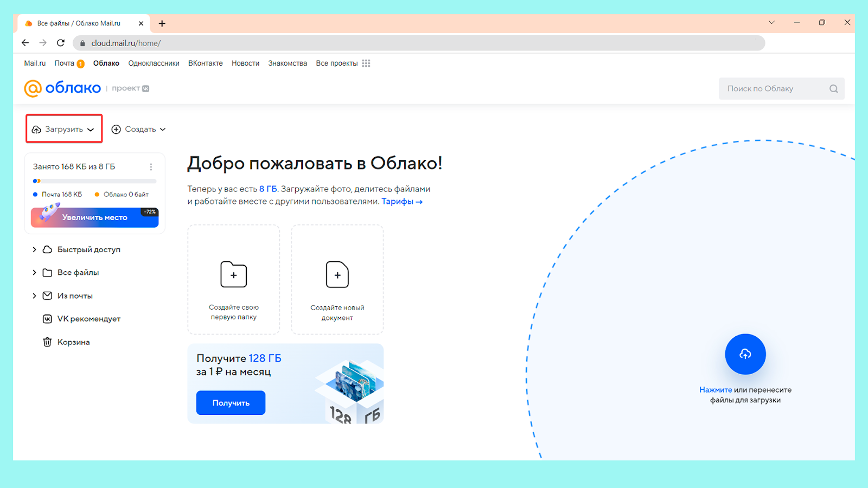Open VK рекомендует item
The width and height of the screenshot is (868, 488).
(82, 319)
